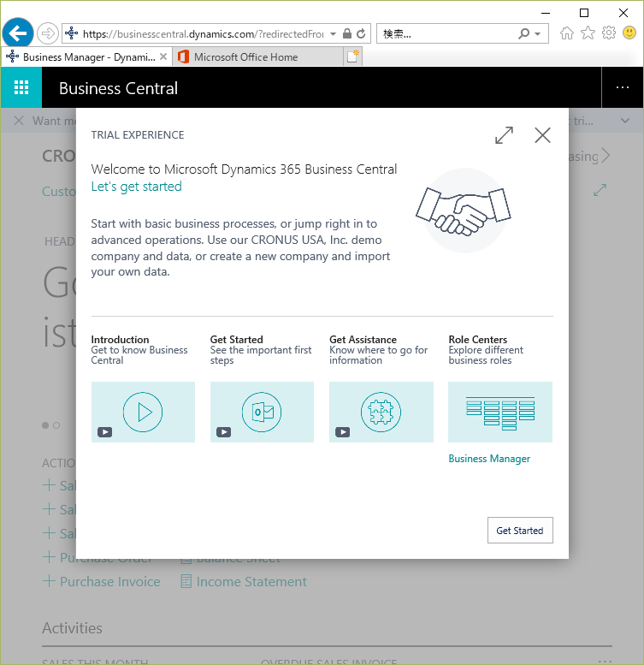Click the Get Assistance heading text
The height and width of the screenshot is (665, 644).
tap(363, 340)
